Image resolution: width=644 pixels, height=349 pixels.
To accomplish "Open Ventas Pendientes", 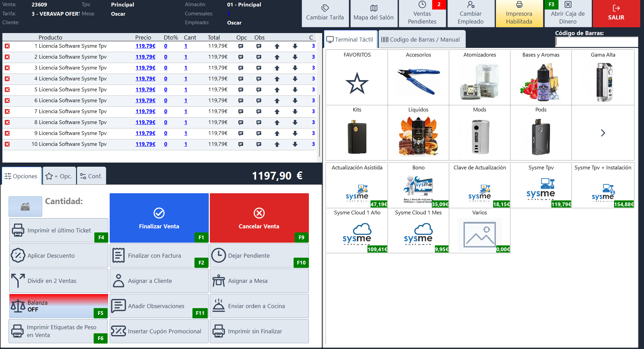I will [x=422, y=13].
